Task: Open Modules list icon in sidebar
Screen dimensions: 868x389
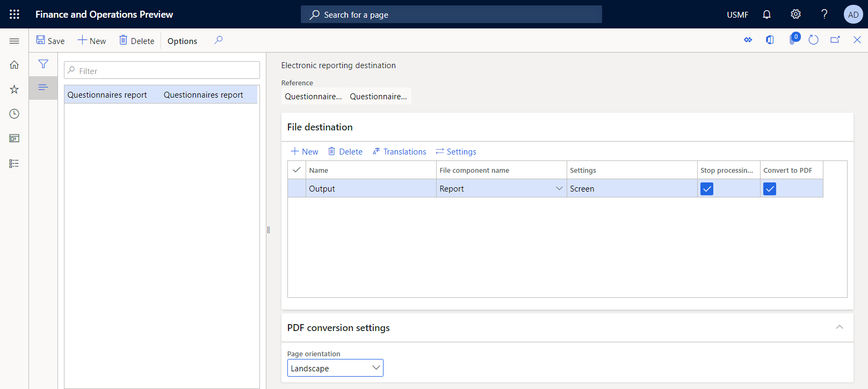Action: (15, 163)
